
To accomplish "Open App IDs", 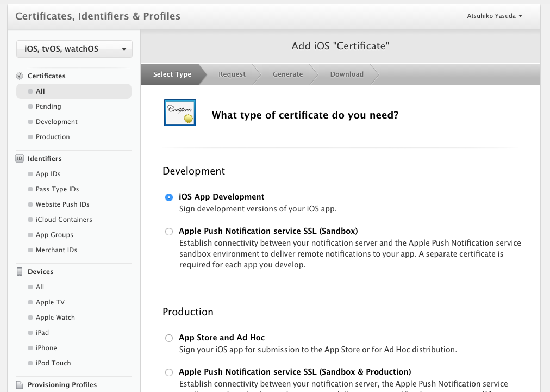I will click(x=48, y=174).
